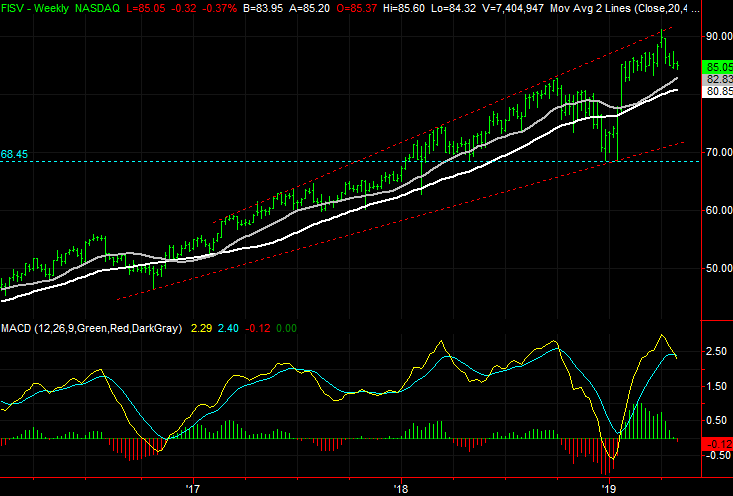Open the Mov Avg 2 Lines indicator label

coord(625,8)
